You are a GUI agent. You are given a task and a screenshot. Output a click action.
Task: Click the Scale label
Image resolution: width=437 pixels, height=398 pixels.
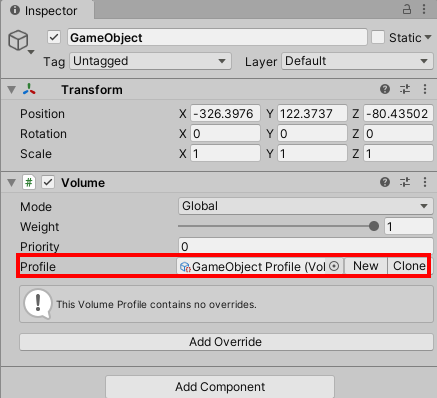coord(36,154)
